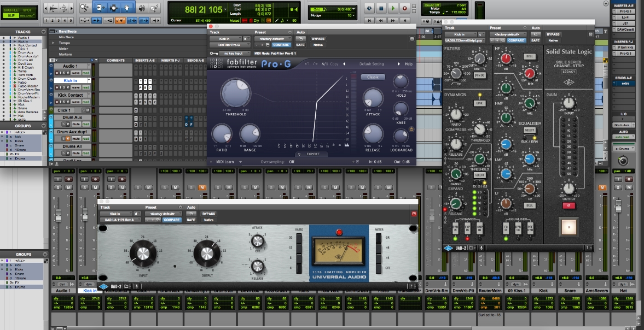Click the Record transport button
Viewport: 644px width, 330px height.
coord(404,8)
